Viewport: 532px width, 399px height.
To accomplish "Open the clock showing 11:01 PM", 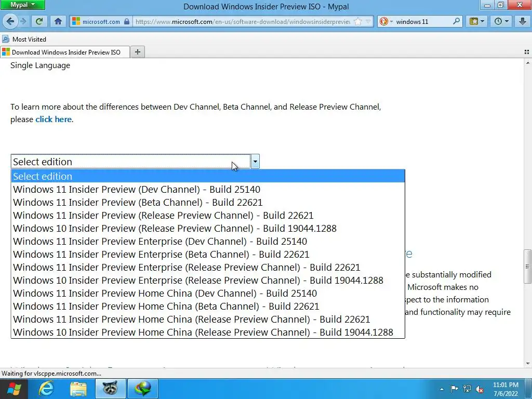I will [x=506, y=389].
